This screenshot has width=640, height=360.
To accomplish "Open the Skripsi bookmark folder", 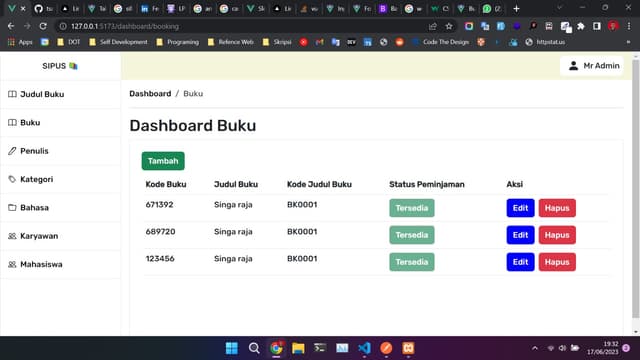I will coord(277,42).
